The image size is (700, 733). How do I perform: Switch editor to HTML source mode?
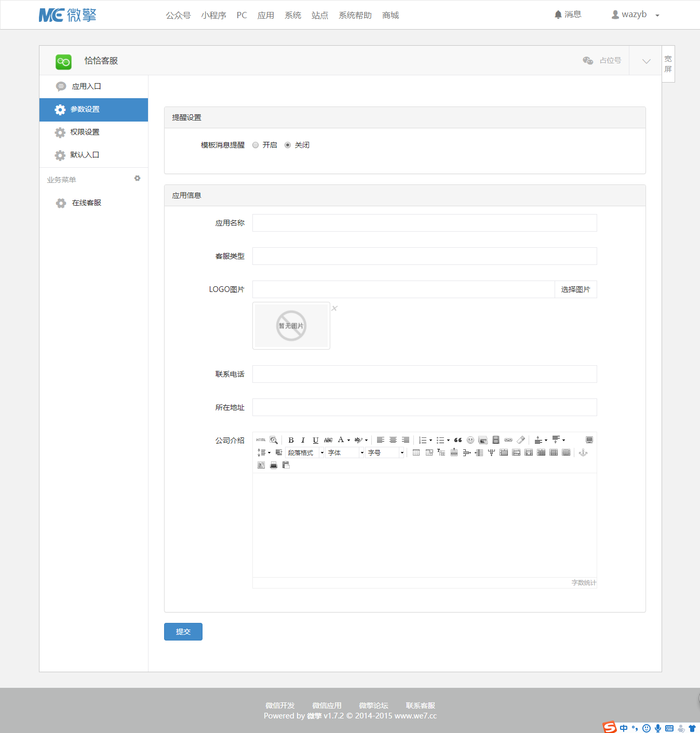coord(261,440)
